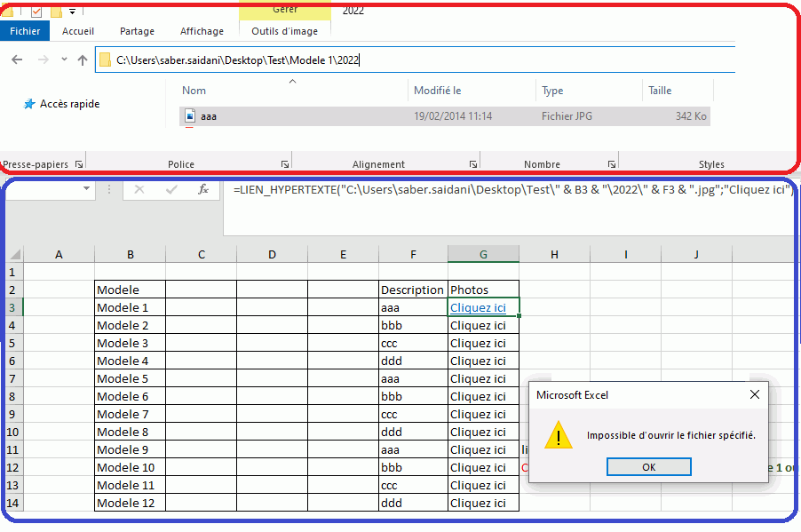
Task: Select column G header
Action: [483, 254]
